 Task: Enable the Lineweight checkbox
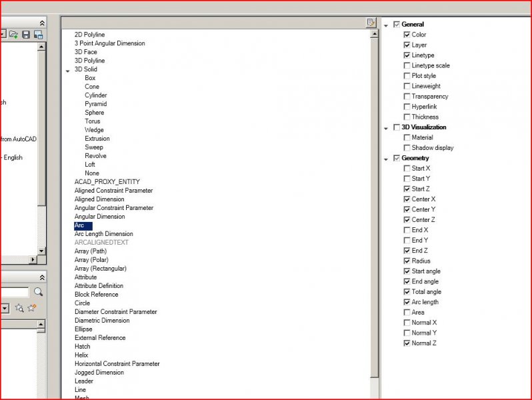pyautogui.click(x=407, y=86)
